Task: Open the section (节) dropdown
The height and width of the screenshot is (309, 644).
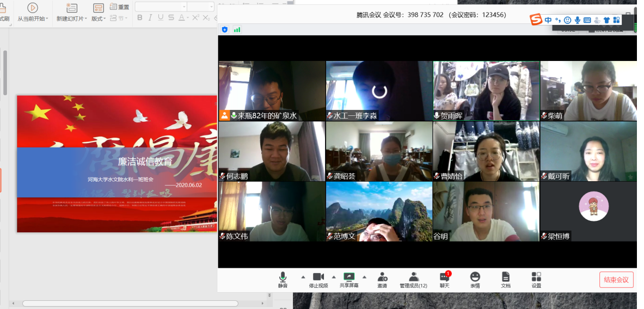Action: [x=119, y=18]
